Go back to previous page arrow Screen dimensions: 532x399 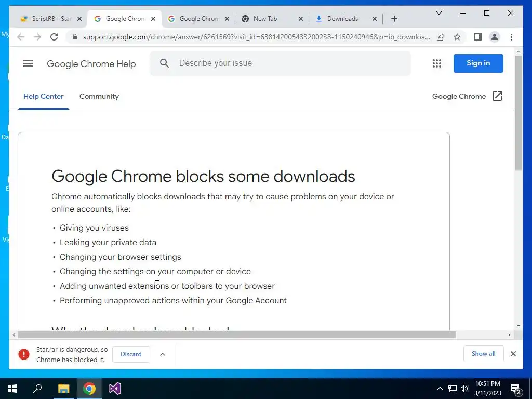tap(21, 37)
